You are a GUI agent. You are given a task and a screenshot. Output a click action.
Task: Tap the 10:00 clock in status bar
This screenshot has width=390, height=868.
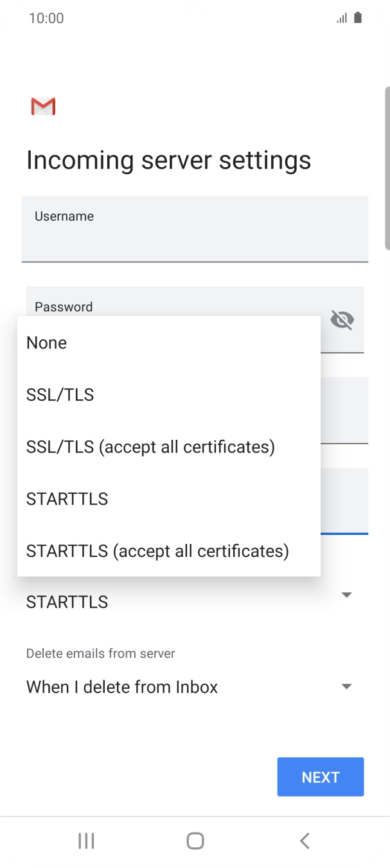46,18
